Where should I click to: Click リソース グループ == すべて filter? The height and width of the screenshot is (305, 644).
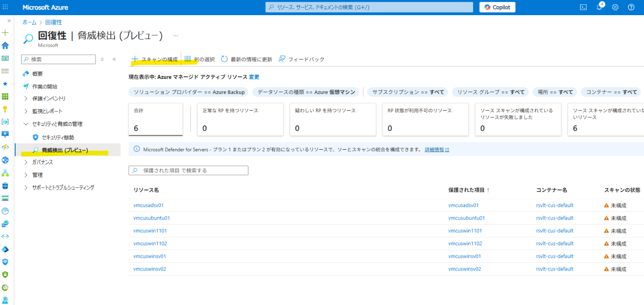point(491,92)
